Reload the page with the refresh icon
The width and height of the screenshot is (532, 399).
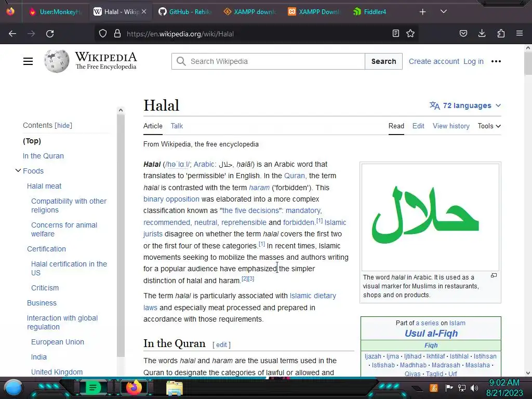(50, 34)
